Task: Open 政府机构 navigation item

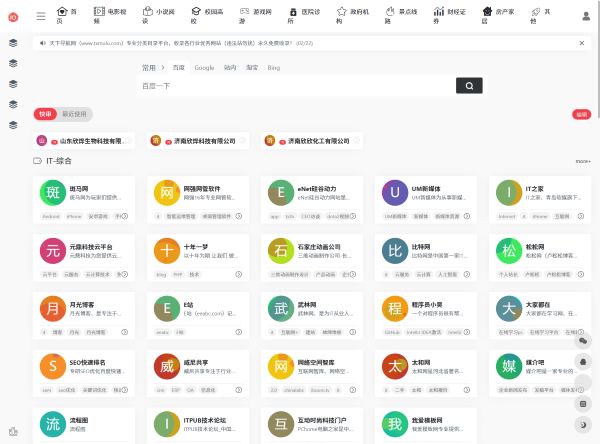Action: click(352, 16)
